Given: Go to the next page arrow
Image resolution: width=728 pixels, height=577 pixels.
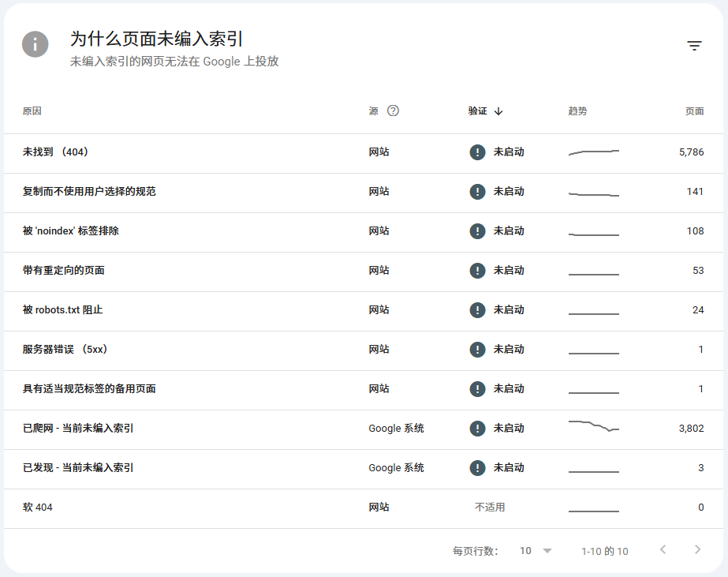Looking at the screenshot, I should pyautogui.click(x=697, y=549).
